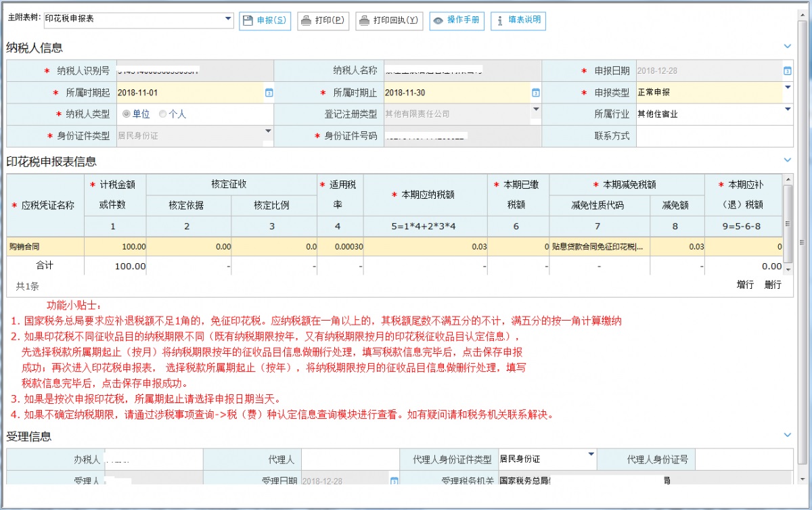Open the calendar for 所属时期起
Screen dimensions: 812x510
[269, 93]
